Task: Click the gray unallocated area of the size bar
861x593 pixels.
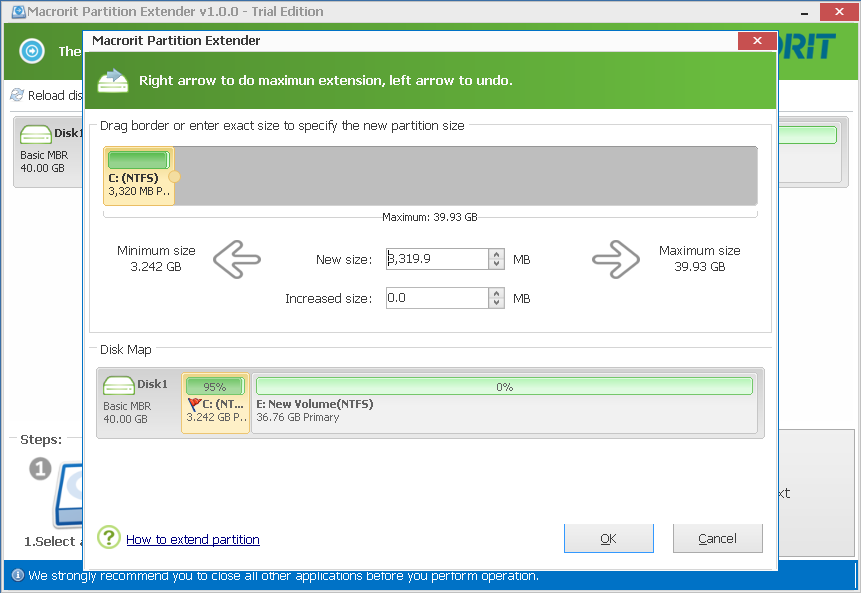Action: tap(466, 176)
